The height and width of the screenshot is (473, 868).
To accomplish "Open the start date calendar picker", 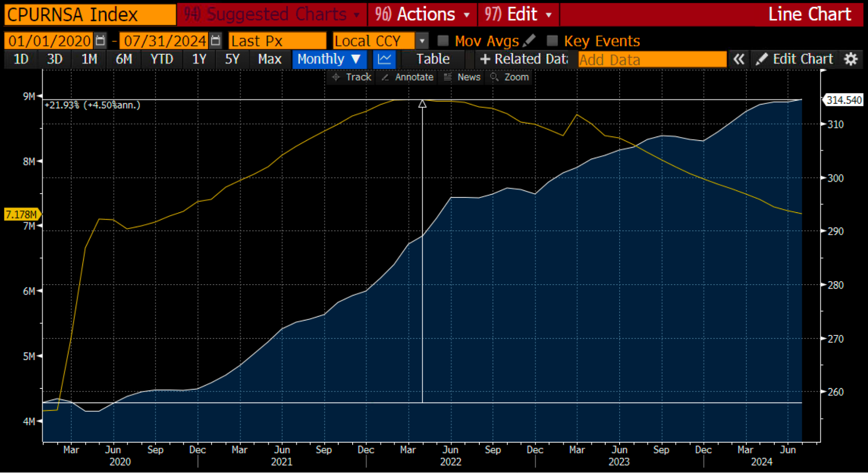I will (100, 41).
